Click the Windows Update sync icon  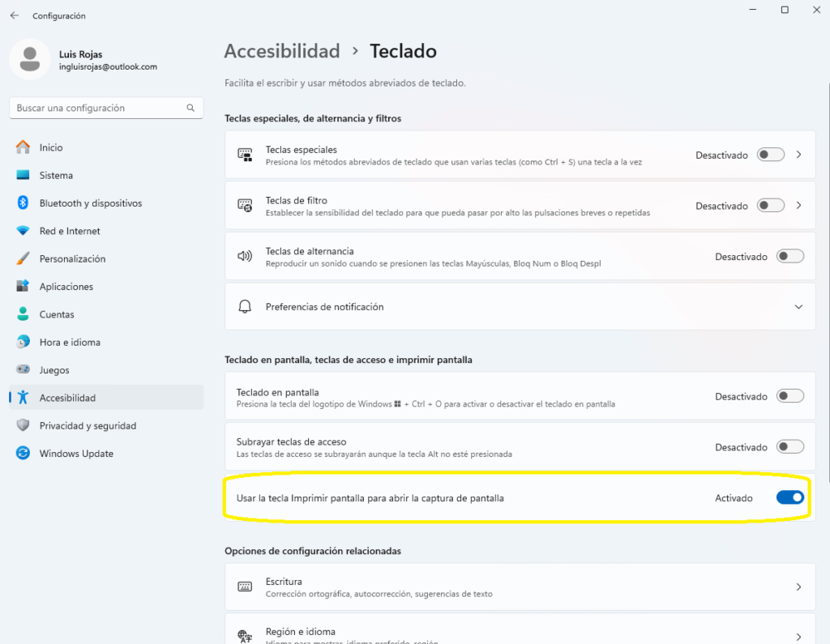coord(24,454)
